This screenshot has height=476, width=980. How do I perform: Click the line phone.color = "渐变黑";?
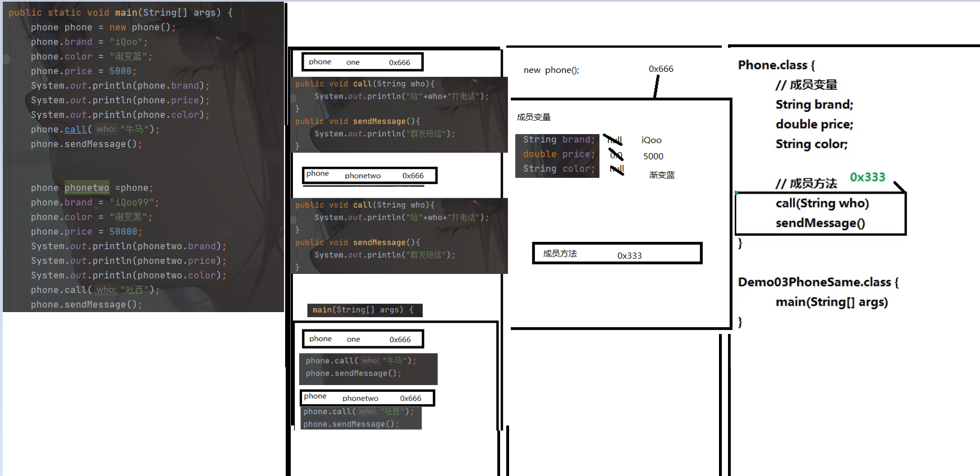point(91,217)
